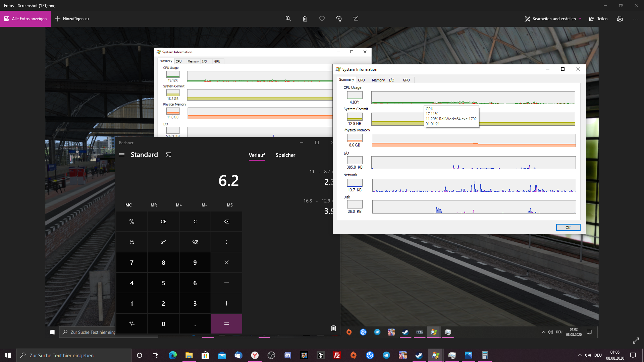The image size is (644, 362).
Task: Enter fullscreen via expand arrows icon
Action: (x=636, y=341)
